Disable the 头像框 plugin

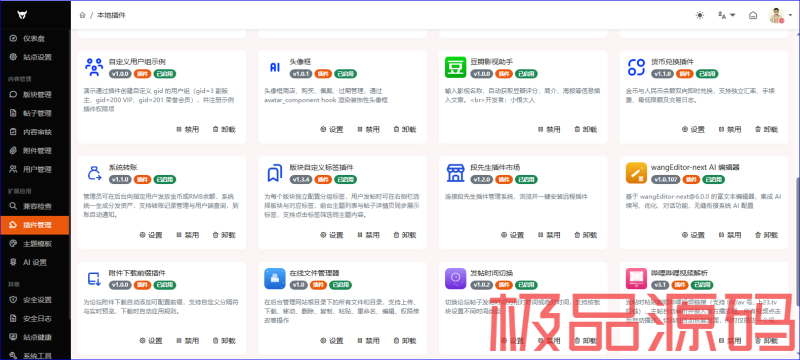click(368, 130)
